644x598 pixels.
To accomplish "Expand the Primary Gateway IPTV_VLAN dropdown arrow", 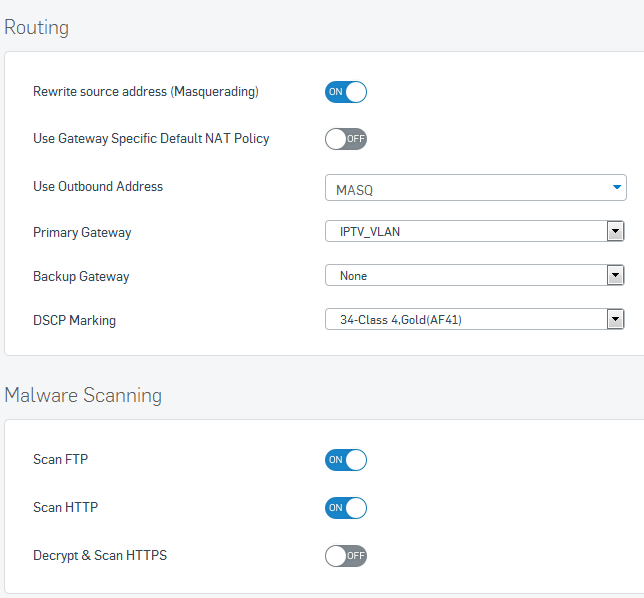I will [x=615, y=231].
